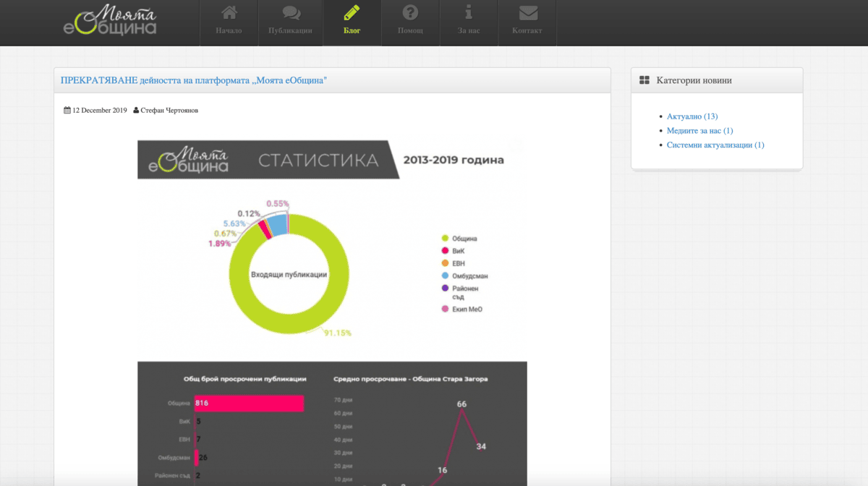The height and width of the screenshot is (486, 868).
Task: Click the 2013-2019 година heading text
Action: click(x=454, y=160)
